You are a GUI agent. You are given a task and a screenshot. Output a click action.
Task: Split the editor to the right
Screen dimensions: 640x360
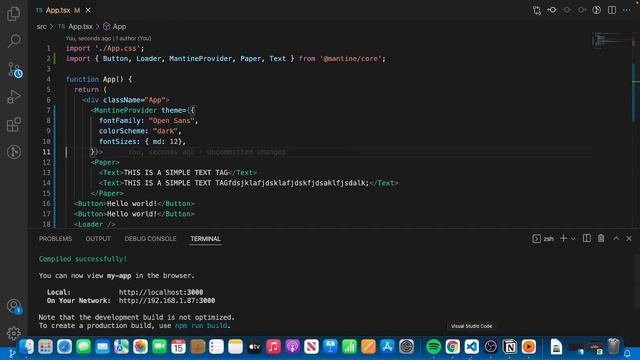tap(612, 10)
